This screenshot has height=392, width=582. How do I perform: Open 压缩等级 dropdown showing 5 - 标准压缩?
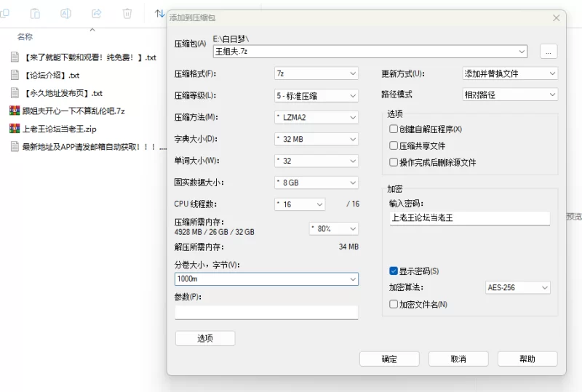point(316,96)
